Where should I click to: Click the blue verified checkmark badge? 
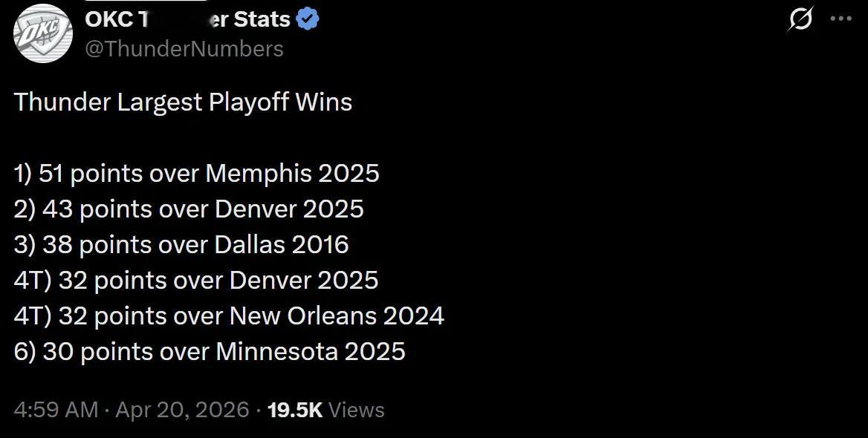[308, 19]
